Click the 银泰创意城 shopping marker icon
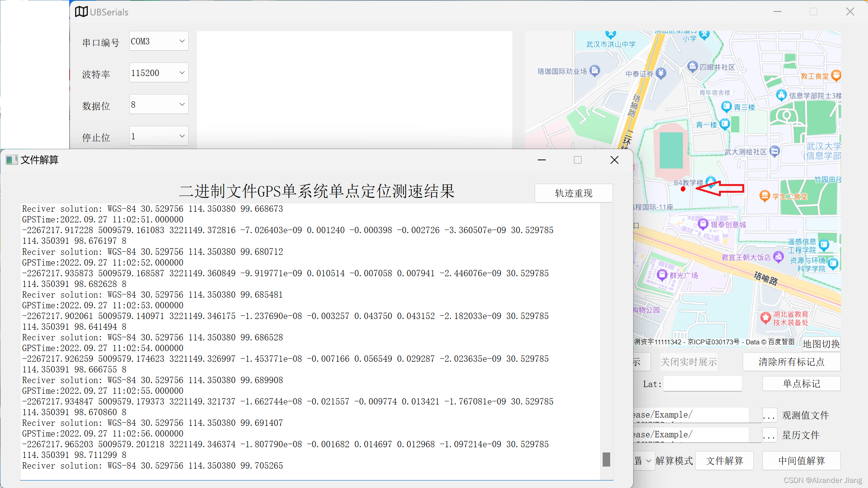The image size is (868, 488). (703, 224)
